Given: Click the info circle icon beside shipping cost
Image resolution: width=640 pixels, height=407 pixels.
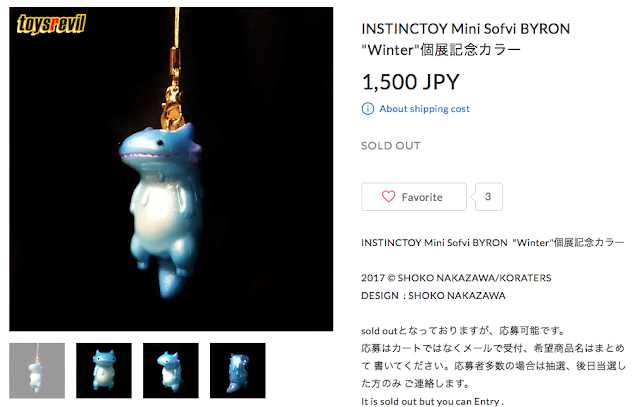Looking at the screenshot, I should point(367,109).
